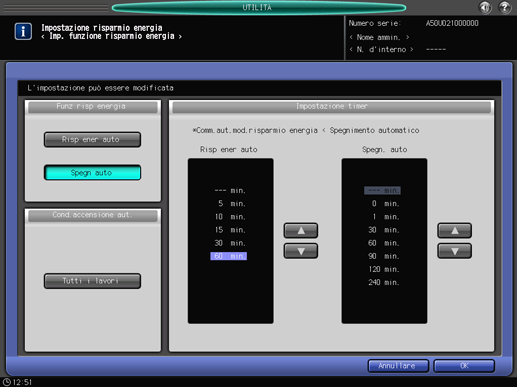This screenshot has height=387, width=517.
Task: Select 10 min. in Risp ener auto list
Action: 229,217
